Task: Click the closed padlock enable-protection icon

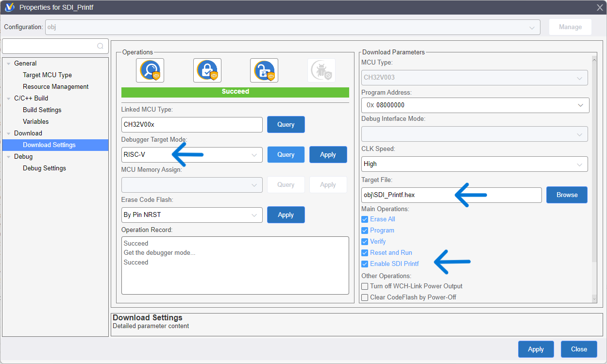Action: tap(207, 70)
